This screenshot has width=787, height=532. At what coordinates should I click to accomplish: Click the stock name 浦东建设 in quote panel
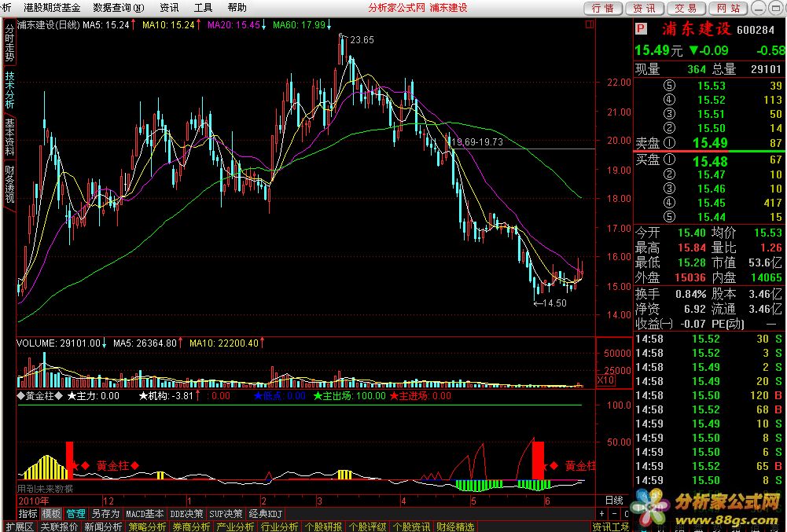pyautogui.click(x=696, y=29)
